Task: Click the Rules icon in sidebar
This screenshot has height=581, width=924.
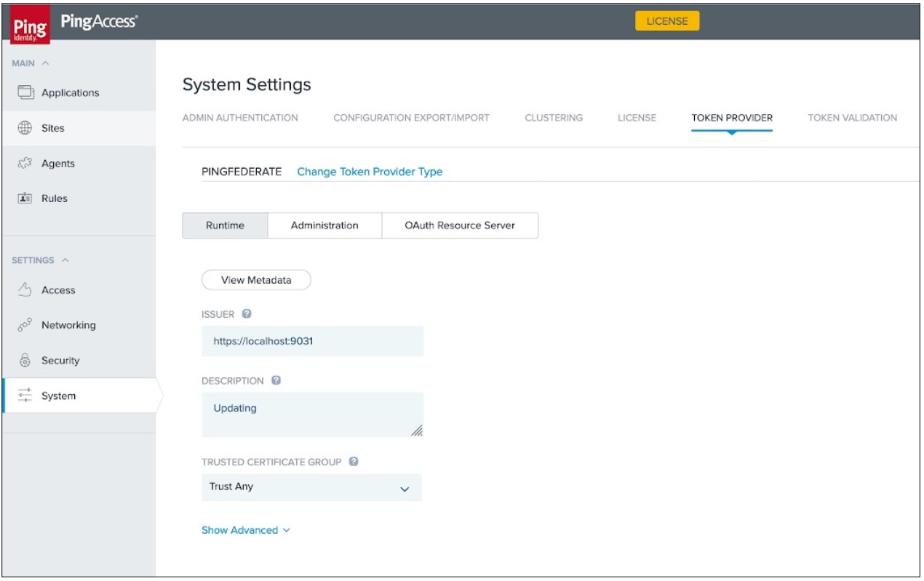Action: pos(25,199)
